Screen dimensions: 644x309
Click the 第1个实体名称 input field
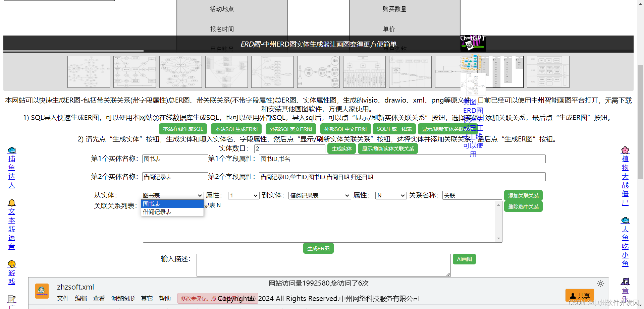point(175,159)
